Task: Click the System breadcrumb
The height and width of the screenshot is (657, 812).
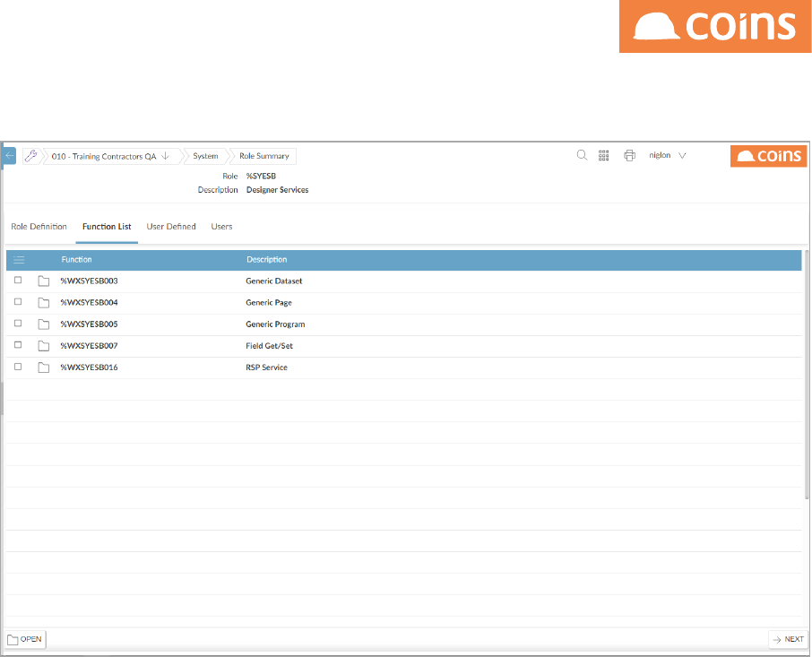Action: (x=205, y=156)
